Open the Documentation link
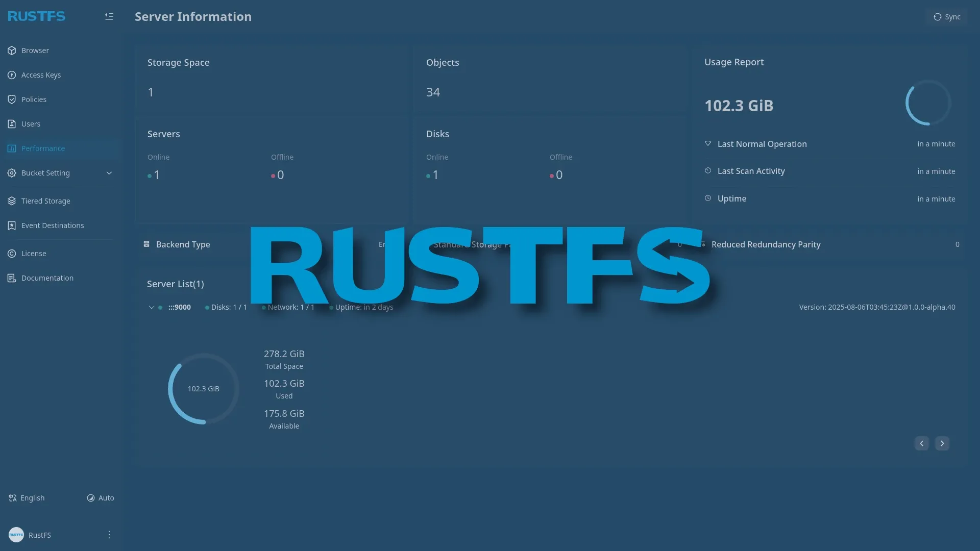 61,278
